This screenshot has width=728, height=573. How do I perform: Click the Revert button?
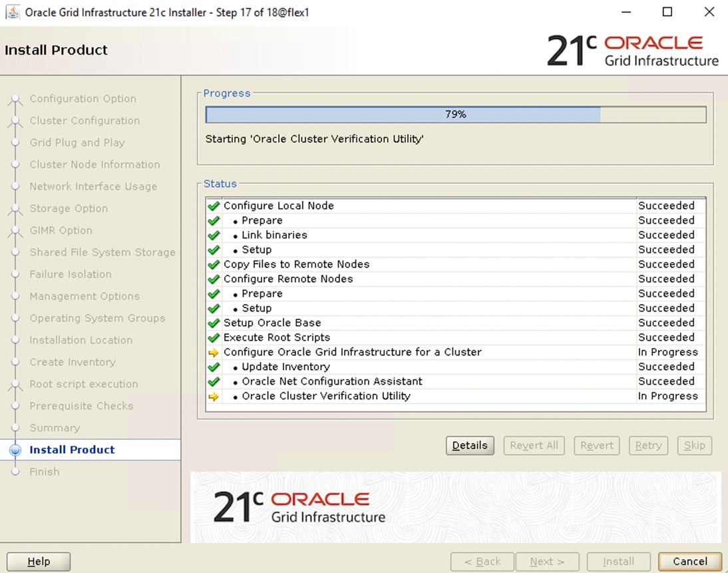point(597,446)
